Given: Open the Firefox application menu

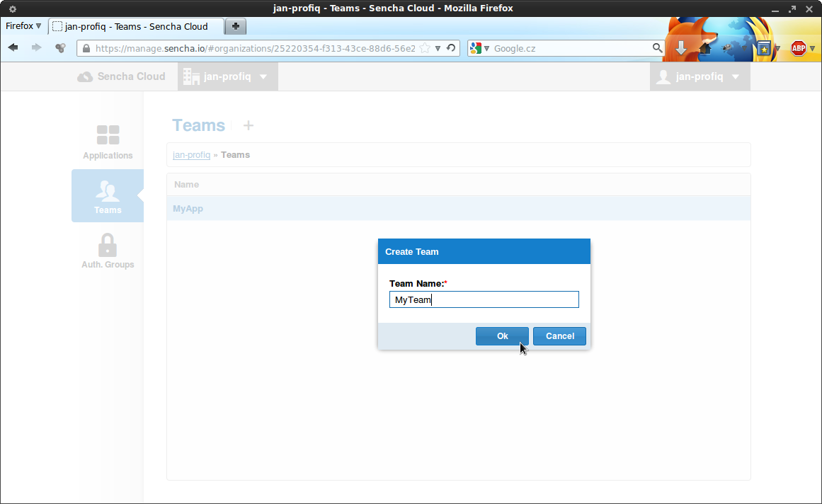Looking at the screenshot, I should (x=23, y=26).
